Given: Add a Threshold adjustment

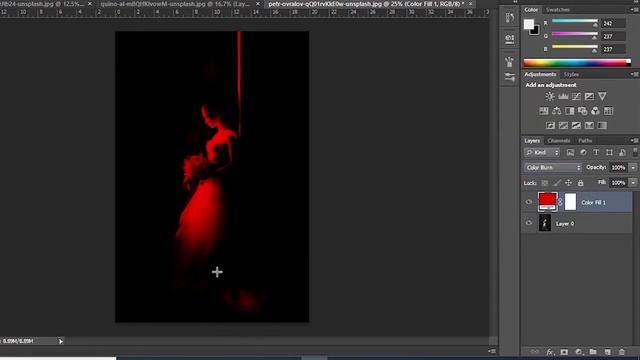Looking at the screenshot, I should click(576, 125).
